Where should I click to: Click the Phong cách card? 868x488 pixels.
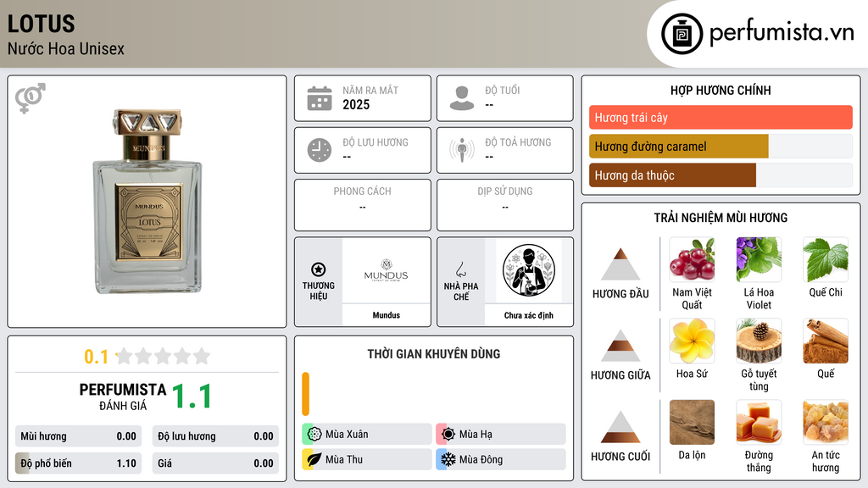363,205
